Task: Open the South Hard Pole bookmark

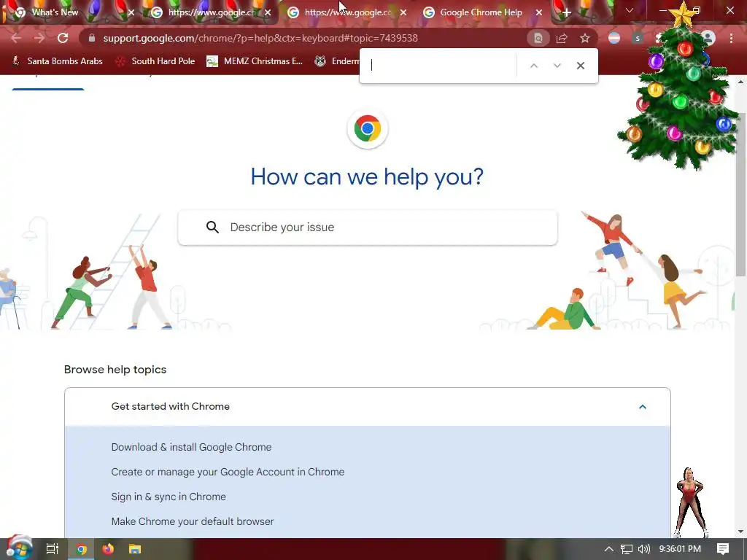Action: (x=156, y=61)
